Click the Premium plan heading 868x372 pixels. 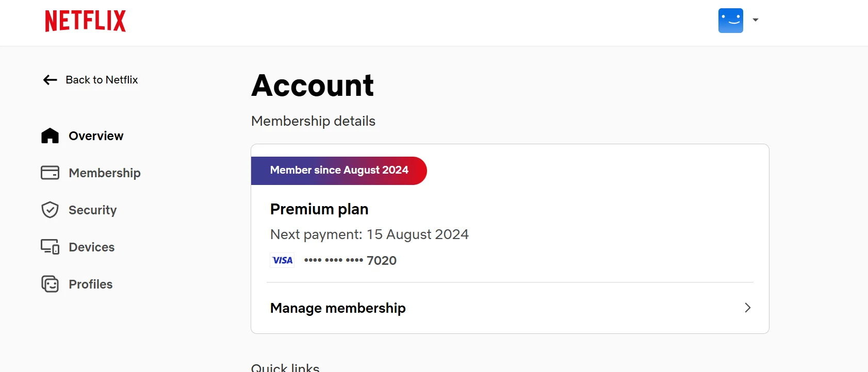(x=319, y=209)
